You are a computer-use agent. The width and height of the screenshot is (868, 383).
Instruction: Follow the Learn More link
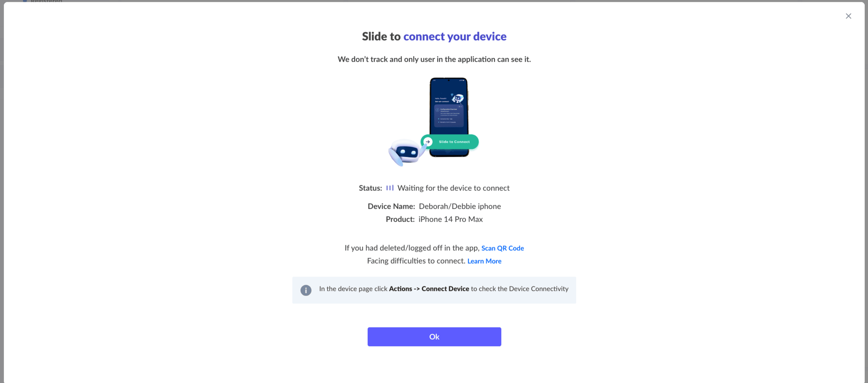(x=484, y=261)
